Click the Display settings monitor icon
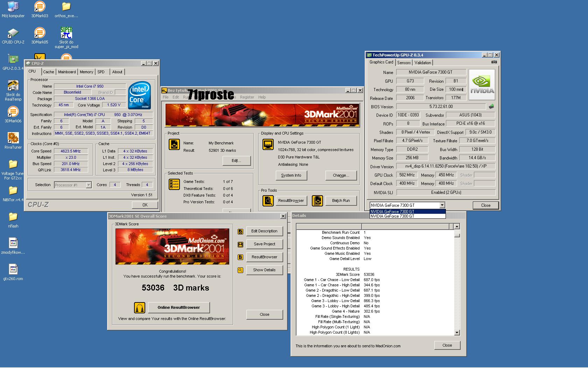The width and height of the screenshot is (588, 368). click(268, 144)
